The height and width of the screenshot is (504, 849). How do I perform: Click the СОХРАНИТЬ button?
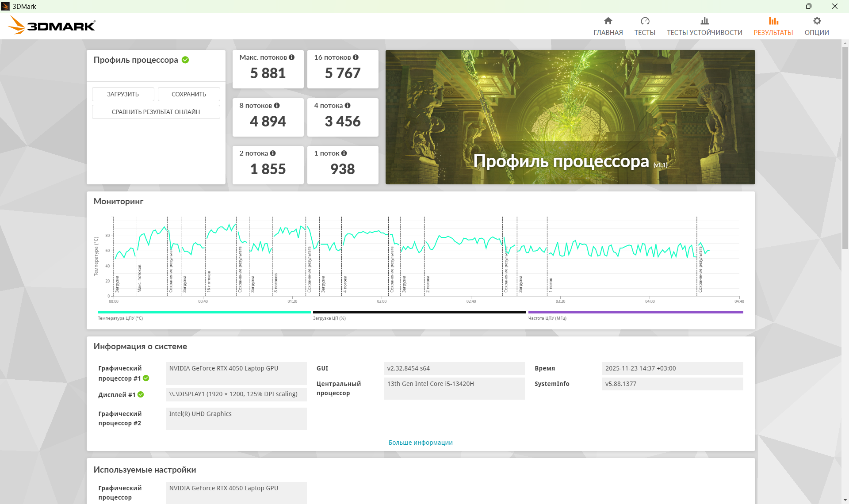click(189, 94)
